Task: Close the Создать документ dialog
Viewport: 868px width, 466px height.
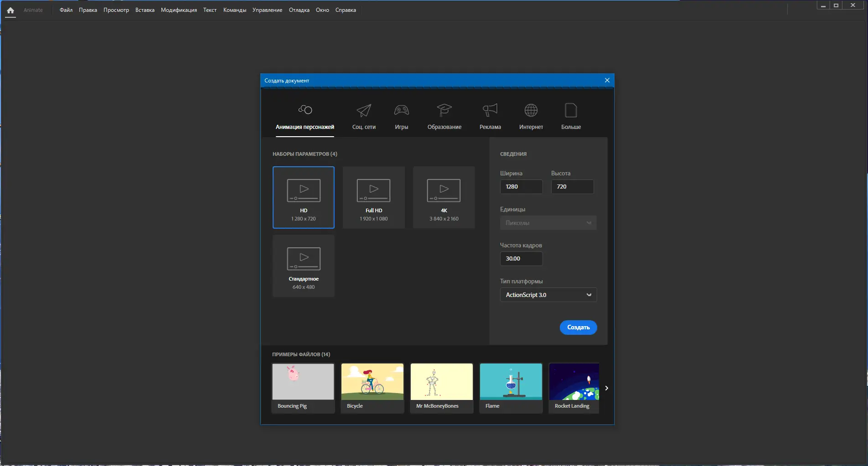Action: (607, 80)
